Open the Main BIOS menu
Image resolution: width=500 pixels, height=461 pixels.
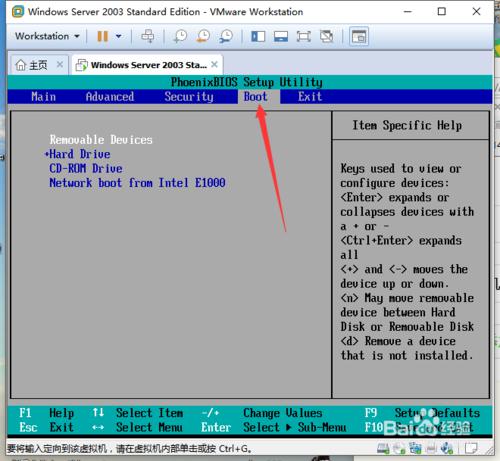(44, 97)
